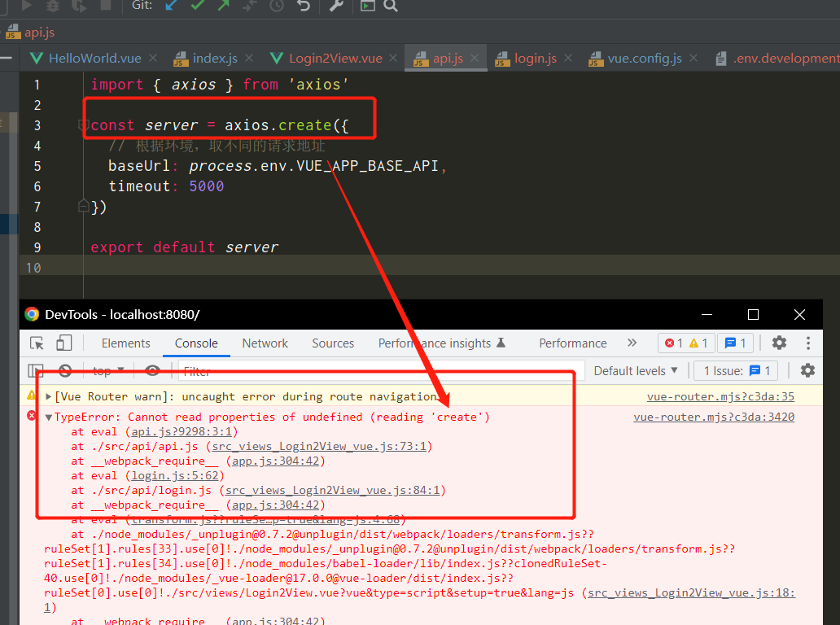Image resolution: width=840 pixels, height=625 pixels.
Task: Open the Performance tab
Action: 573,343
